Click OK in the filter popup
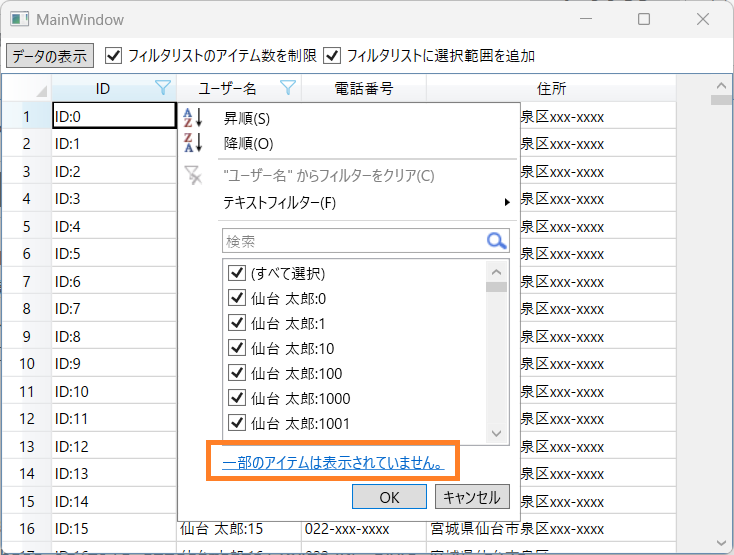 click(x=389, y=497)
